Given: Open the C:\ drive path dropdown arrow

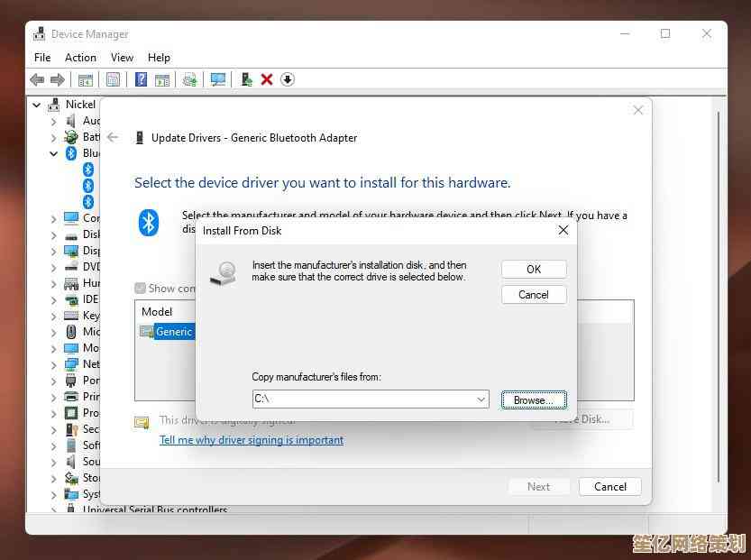Looking at the screenshot, I should click(x=481, y=399).
